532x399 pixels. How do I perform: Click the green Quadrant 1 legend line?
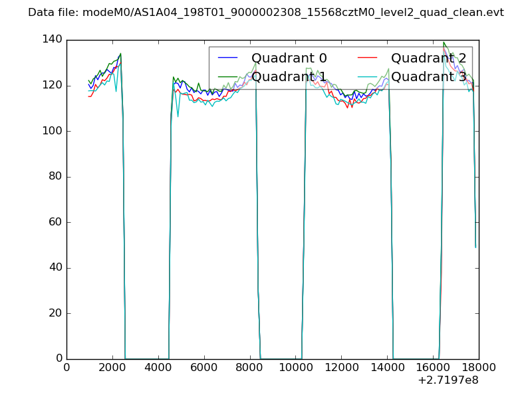pyautogui.click(x=227, y=77)
